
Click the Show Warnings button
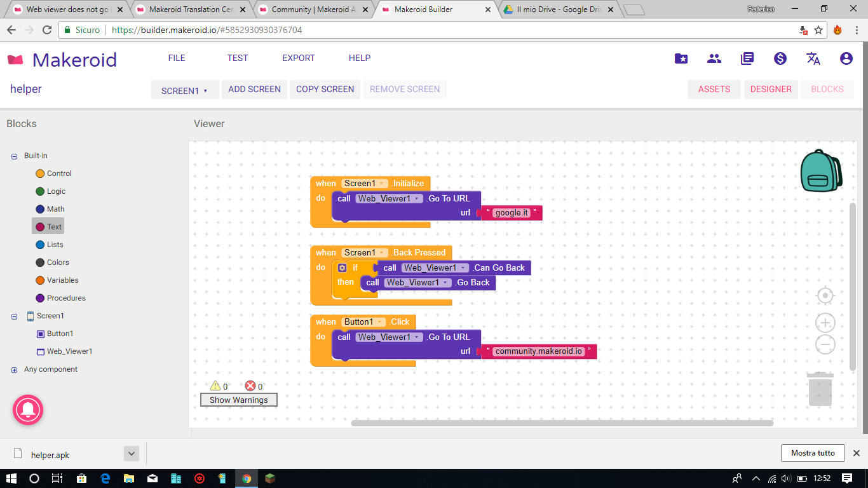tap(238, 400)
